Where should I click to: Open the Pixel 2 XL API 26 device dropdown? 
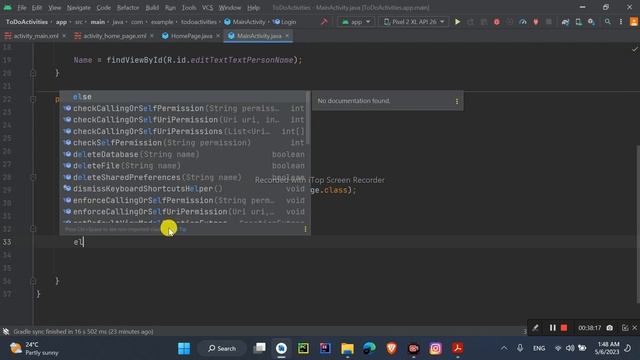[x=414, y=22]
